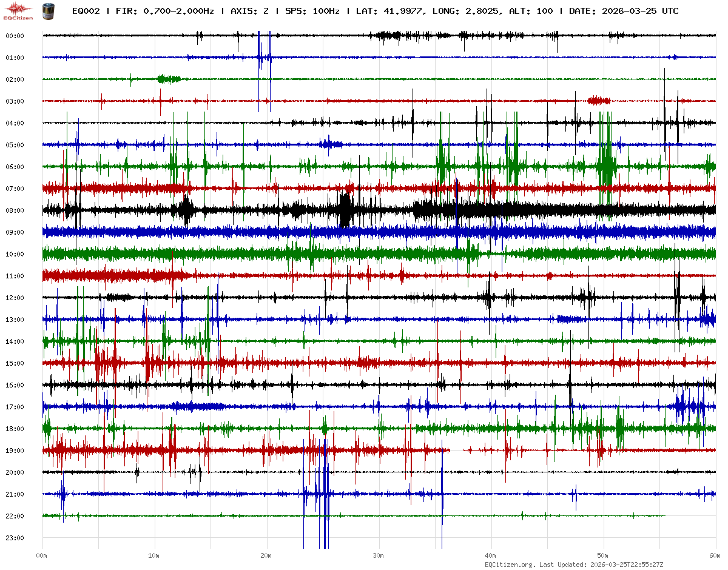Click the LAT: 41.9977 coordinate text

(391, 11)
